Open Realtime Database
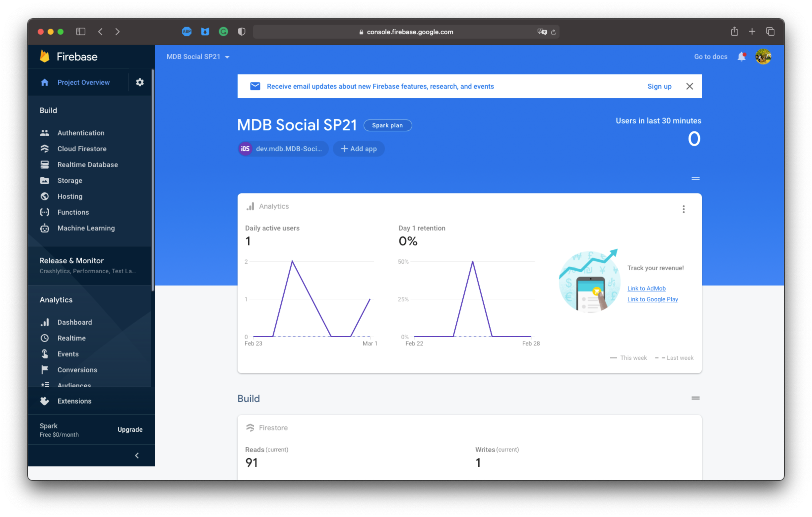Screen dimensions: 812x517 (x=87, y=165)
